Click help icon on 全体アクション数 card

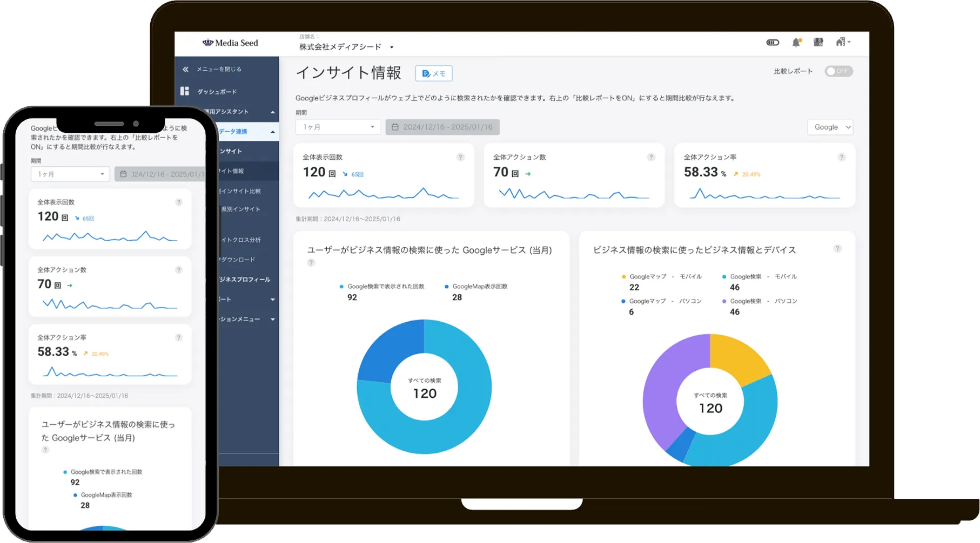pos(651,157)
